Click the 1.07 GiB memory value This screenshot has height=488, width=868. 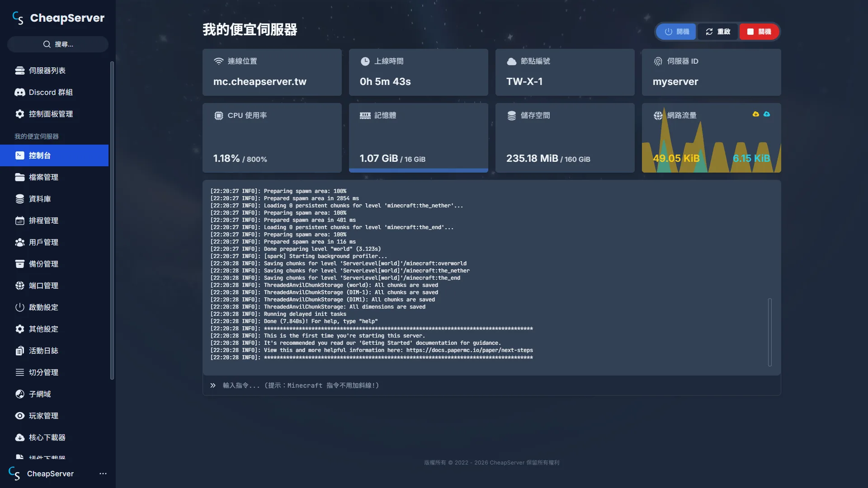click(x=379, y=159)
